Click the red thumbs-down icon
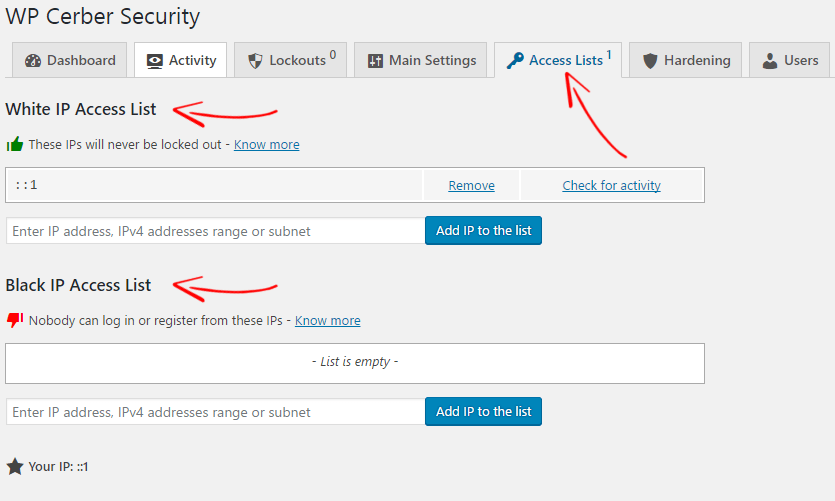This screenshot has width=835, height=501. (15, 321)
